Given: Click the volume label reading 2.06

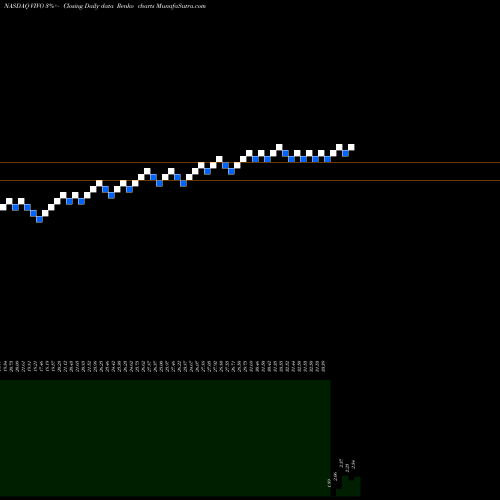Looking at the screenshot, I should coord(336,477).
